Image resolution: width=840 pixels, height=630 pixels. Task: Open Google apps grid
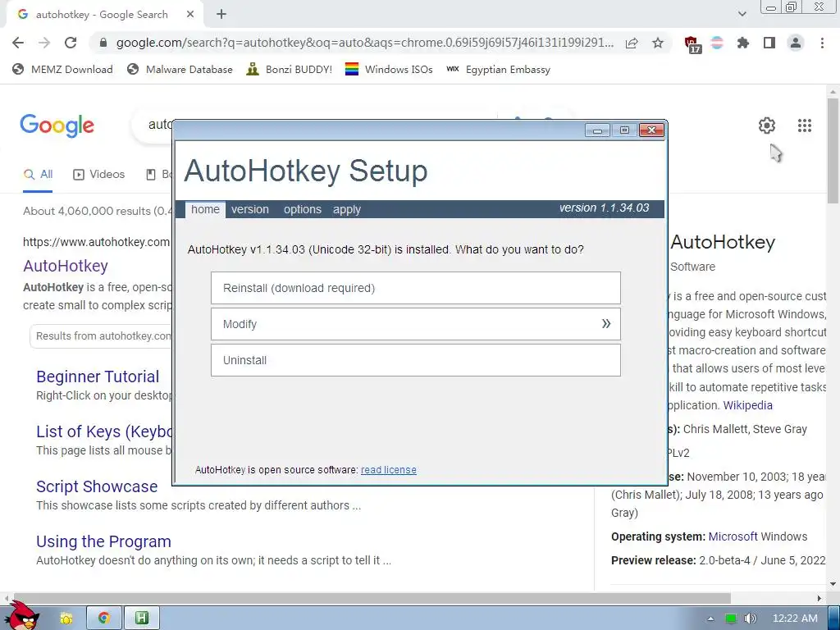(x=804, y=126)
